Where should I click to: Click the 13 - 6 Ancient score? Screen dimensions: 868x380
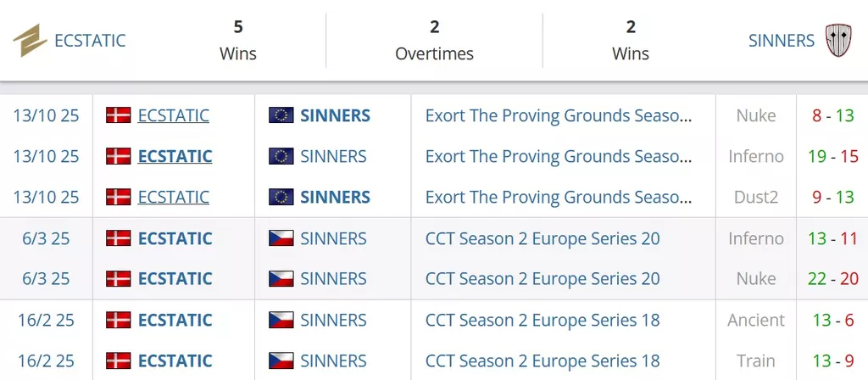[833, 320]
